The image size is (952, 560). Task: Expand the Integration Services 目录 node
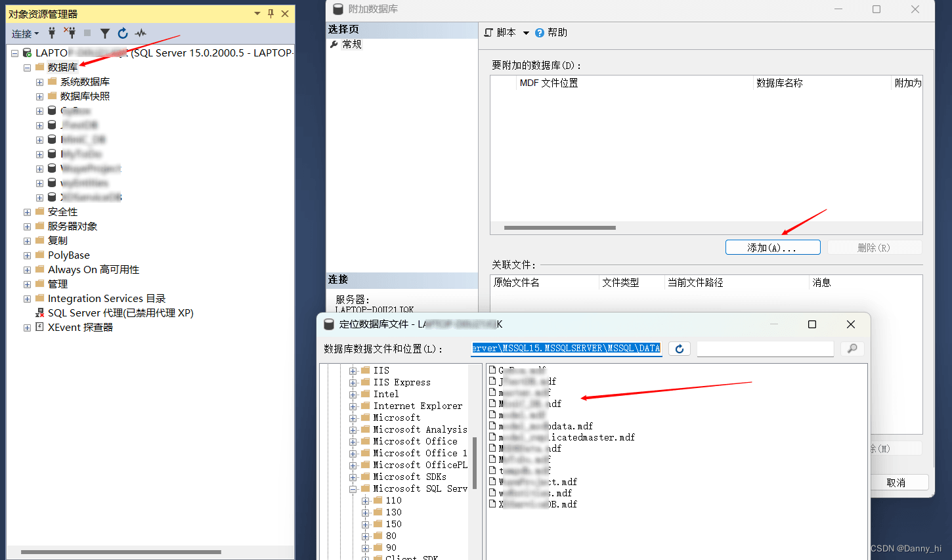tap(27, 299)
